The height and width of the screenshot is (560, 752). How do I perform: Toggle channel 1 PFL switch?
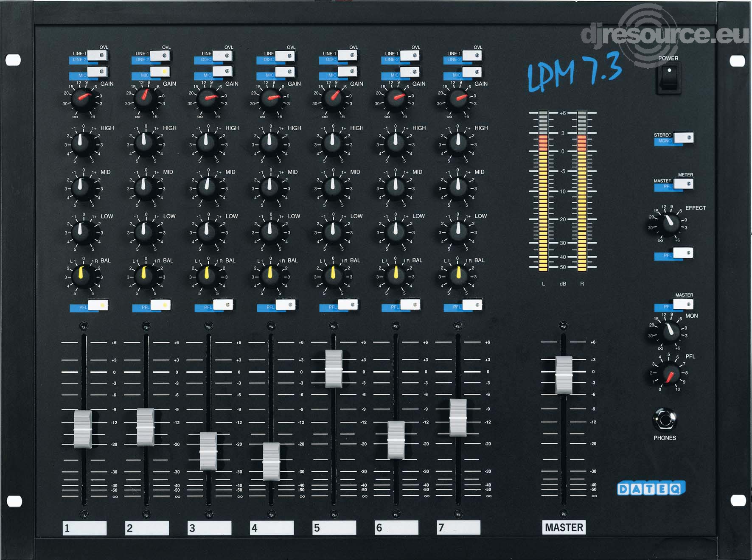tap(98, 305)
